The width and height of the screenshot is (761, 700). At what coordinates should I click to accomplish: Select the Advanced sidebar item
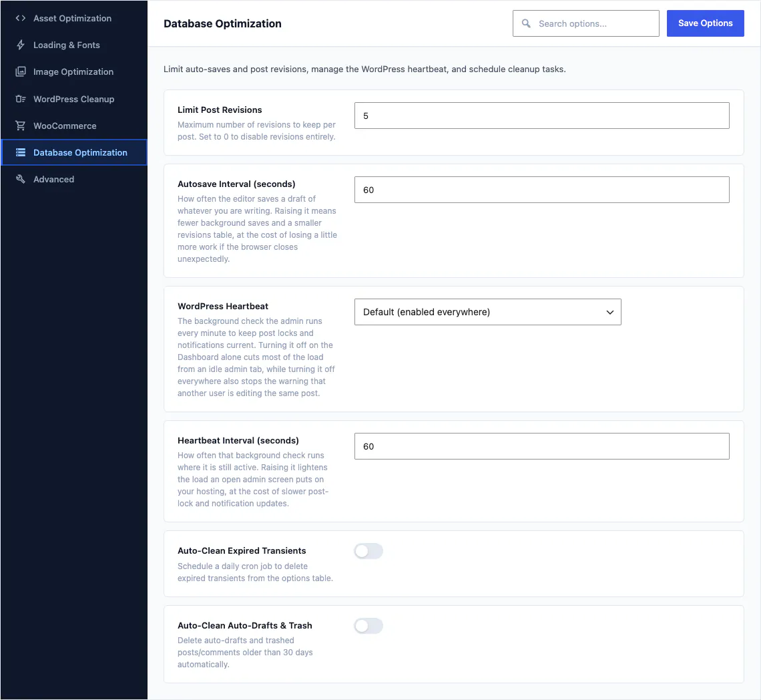pos(74,179)
